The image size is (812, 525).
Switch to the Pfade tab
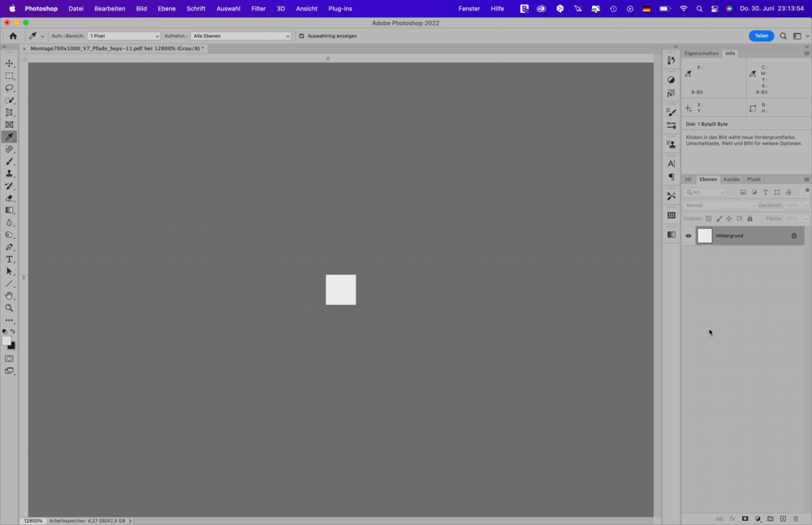(x=754, y=180)
